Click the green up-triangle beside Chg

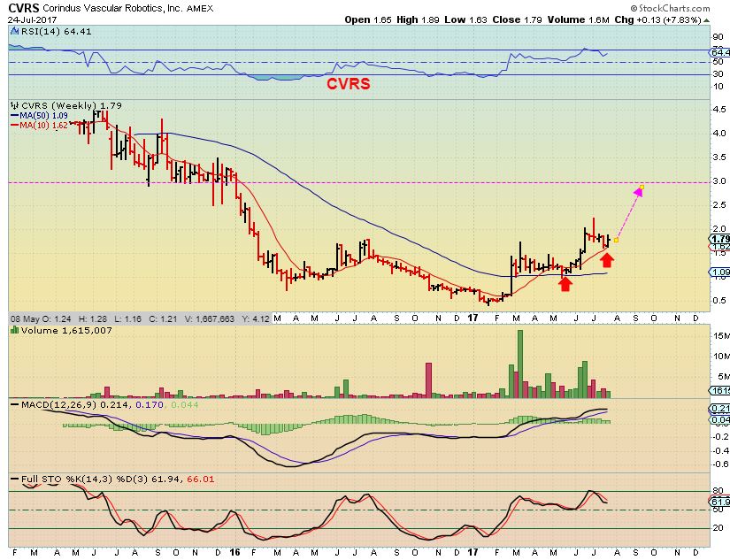(x=706, y=20)
